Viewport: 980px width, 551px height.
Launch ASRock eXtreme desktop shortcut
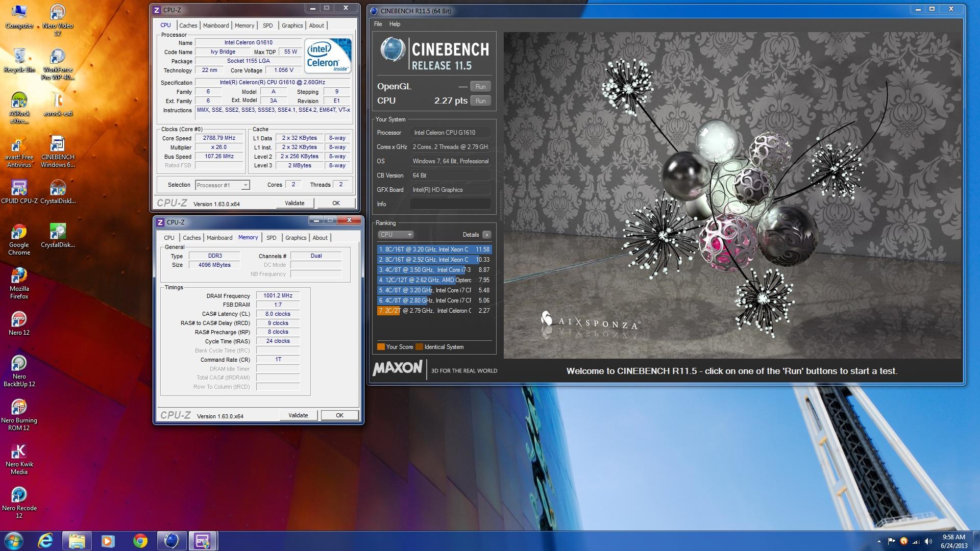click(x=19, y=108)
